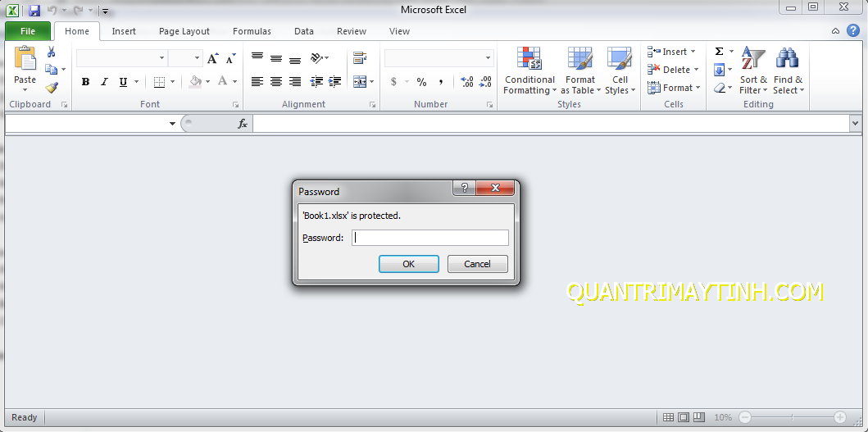Click the Copy icon
This screenshot has height=432, width=868.
[x=52, y=69]
